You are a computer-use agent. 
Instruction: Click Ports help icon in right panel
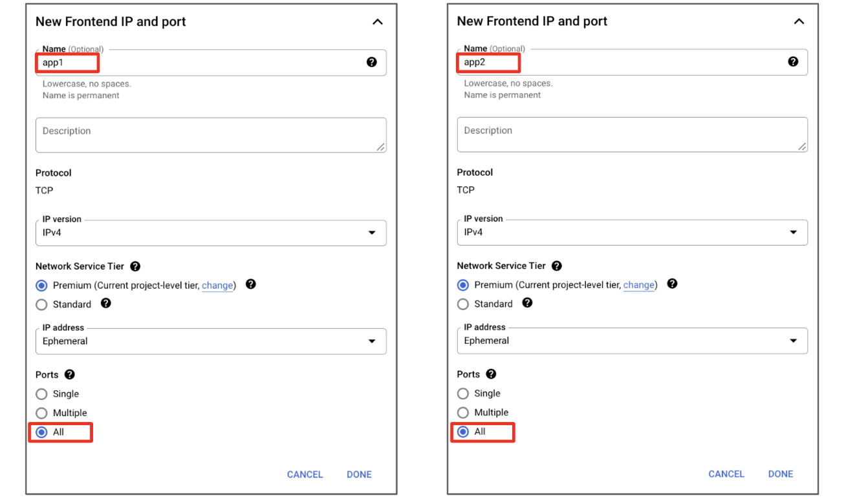click(491, 374)
